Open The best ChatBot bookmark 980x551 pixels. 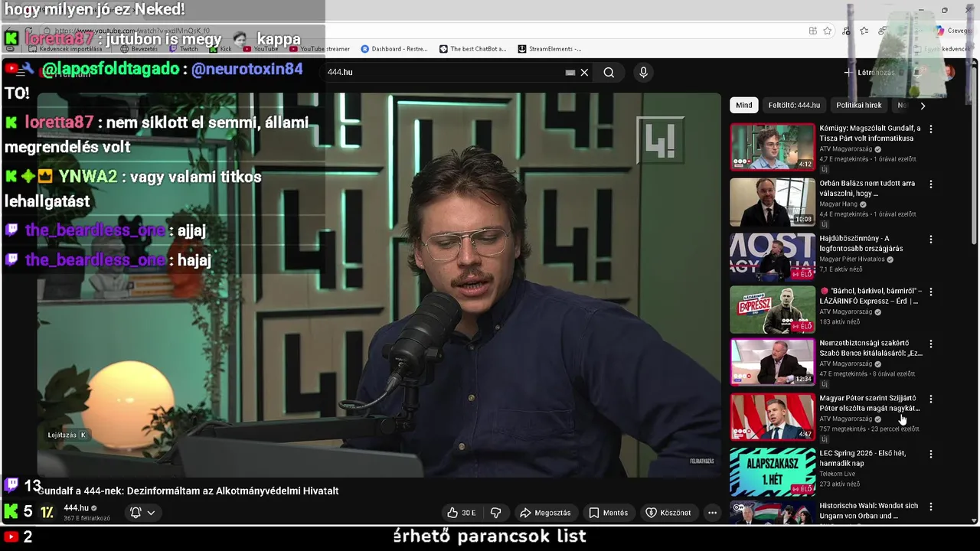click(472, 49)
